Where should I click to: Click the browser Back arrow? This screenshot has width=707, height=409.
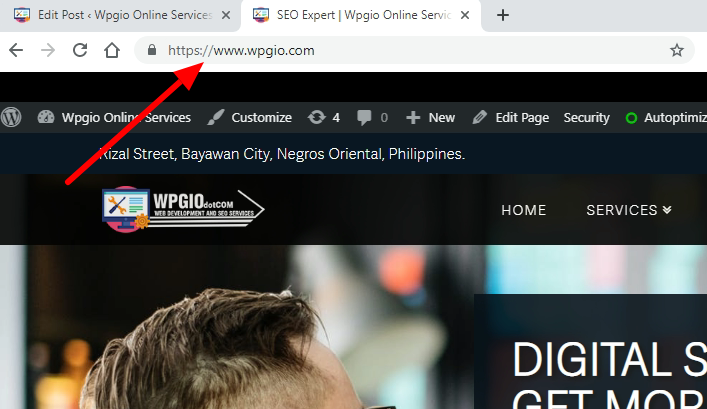16,50
